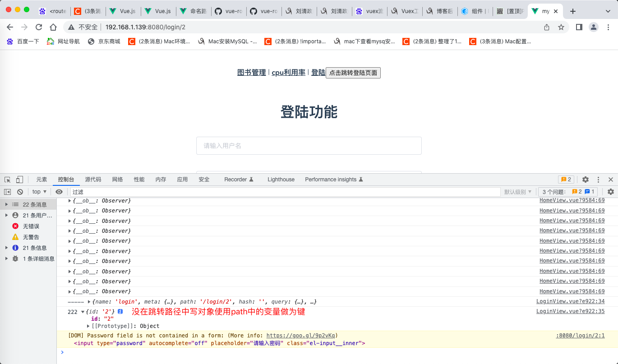618x364 pixels.
Task: Switch to the vuex流 browser tab
Action: tap(369, 11)
